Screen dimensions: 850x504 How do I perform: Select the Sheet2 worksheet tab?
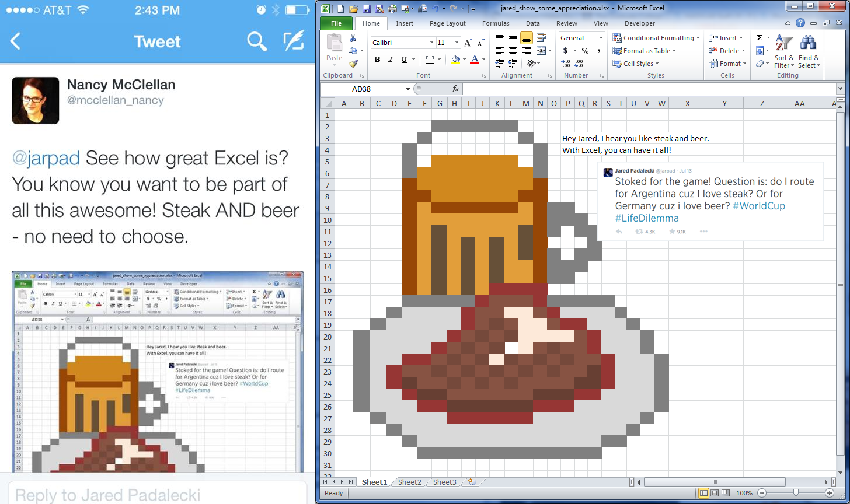coord(409,482)
